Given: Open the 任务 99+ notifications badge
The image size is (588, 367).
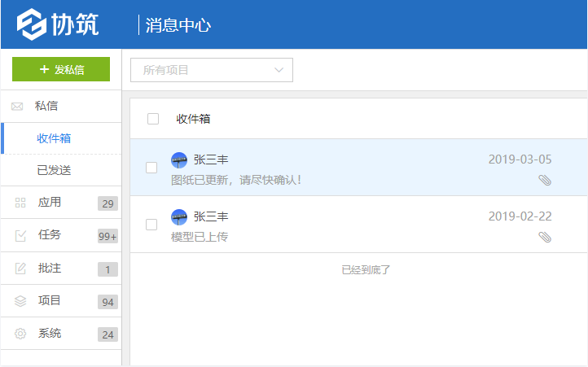Looking at the screenshot, I should click(x=108, y=236).
